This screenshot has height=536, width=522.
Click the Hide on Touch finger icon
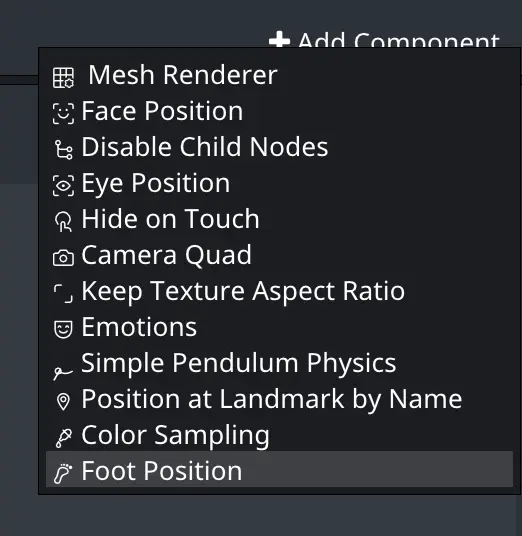tap(63, 222)
